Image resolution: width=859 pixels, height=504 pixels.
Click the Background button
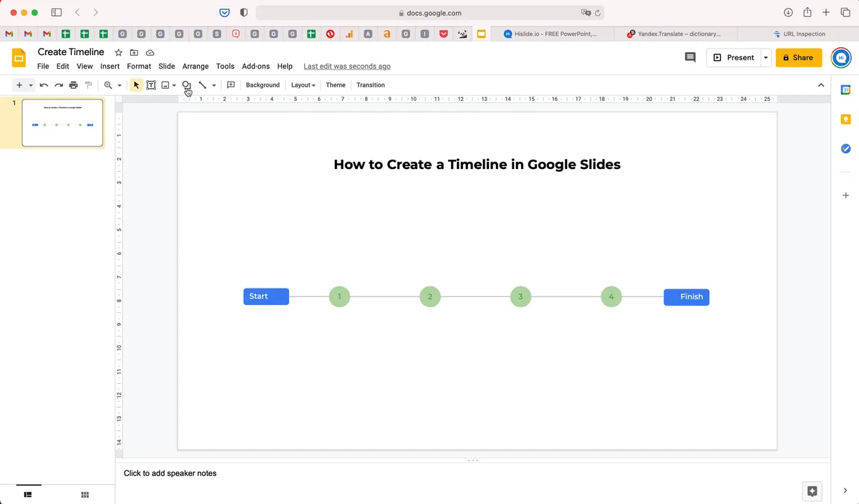click(x=263, y=85)
